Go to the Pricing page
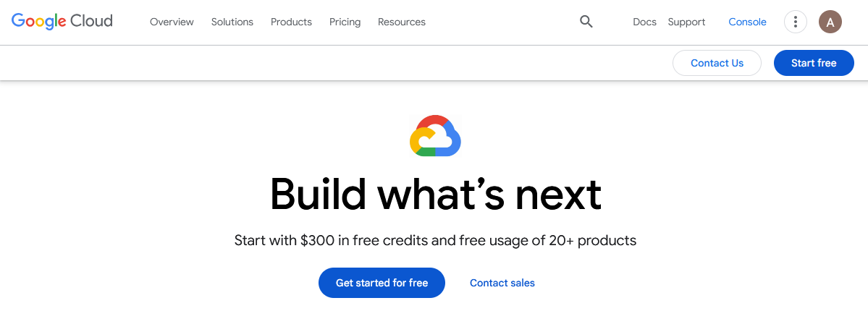 pyautogui.click(x=345, y=22)
